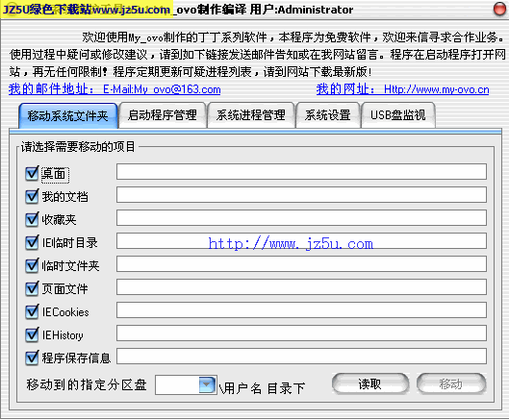This screenshot has height=420, width=509.
Task: Disable the 临时文件夹 checkbox
Action: tap(32, 265)
